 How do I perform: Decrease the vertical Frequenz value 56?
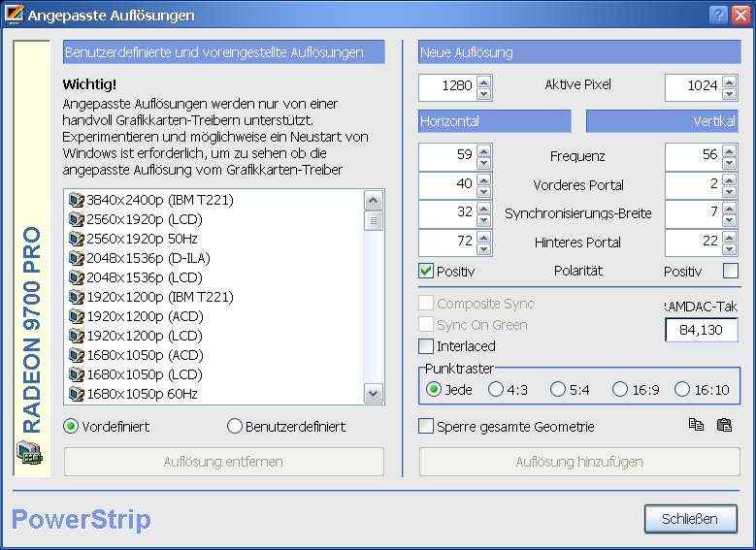[x=731, y=161]
